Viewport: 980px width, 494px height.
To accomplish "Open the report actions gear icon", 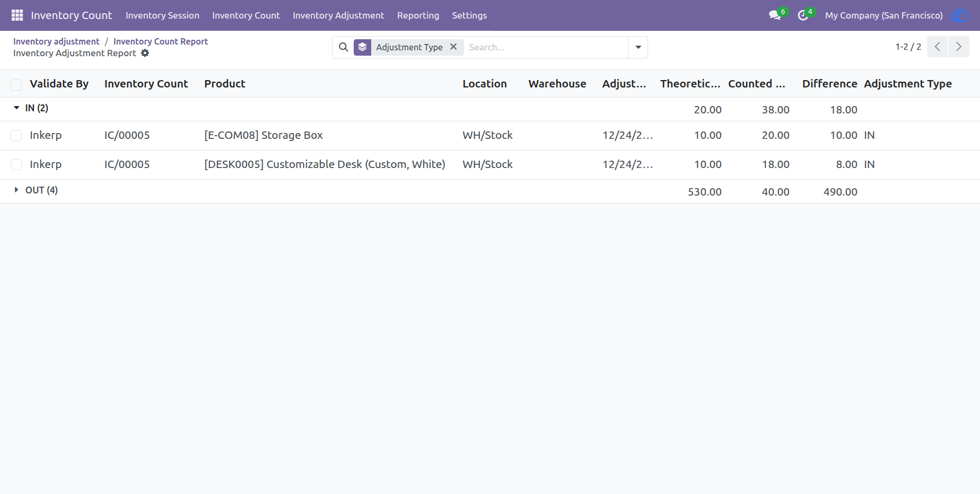I will (145, 53).
